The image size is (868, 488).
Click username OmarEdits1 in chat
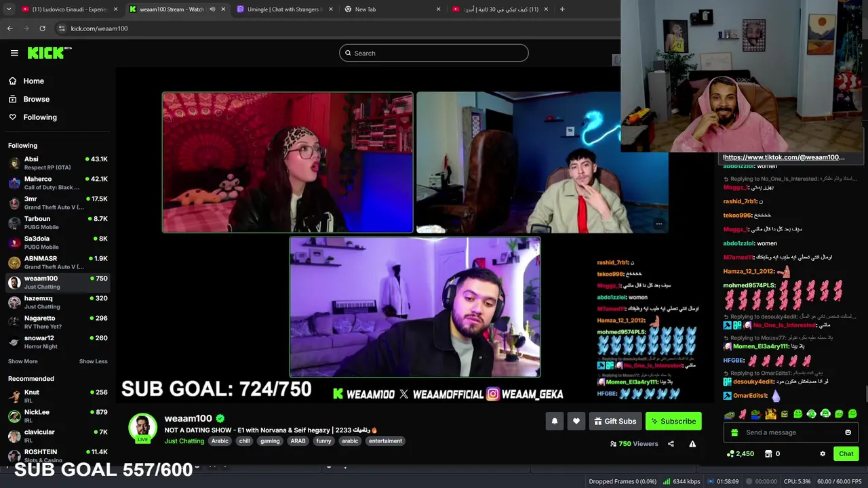(749, 396)
